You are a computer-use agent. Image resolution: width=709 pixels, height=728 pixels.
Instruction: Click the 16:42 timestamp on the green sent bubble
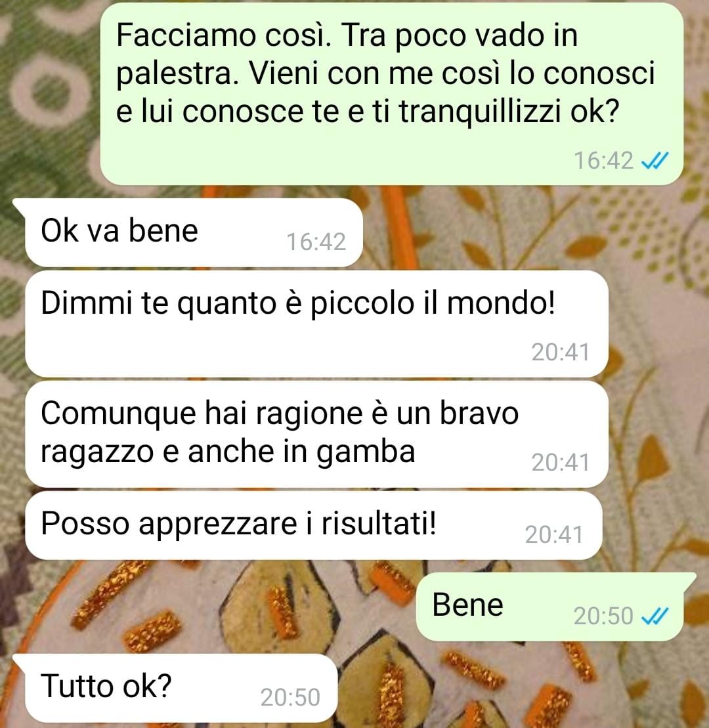(603, 161)
